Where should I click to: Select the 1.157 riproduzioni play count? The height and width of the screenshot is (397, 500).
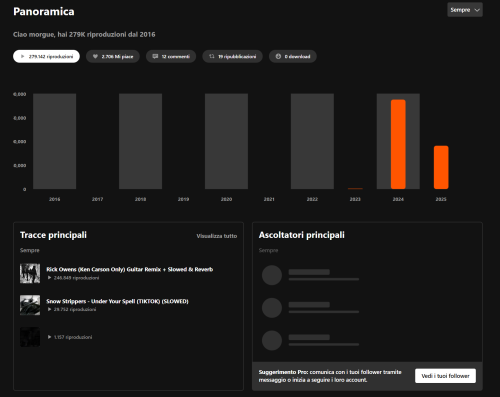(70, 337)
